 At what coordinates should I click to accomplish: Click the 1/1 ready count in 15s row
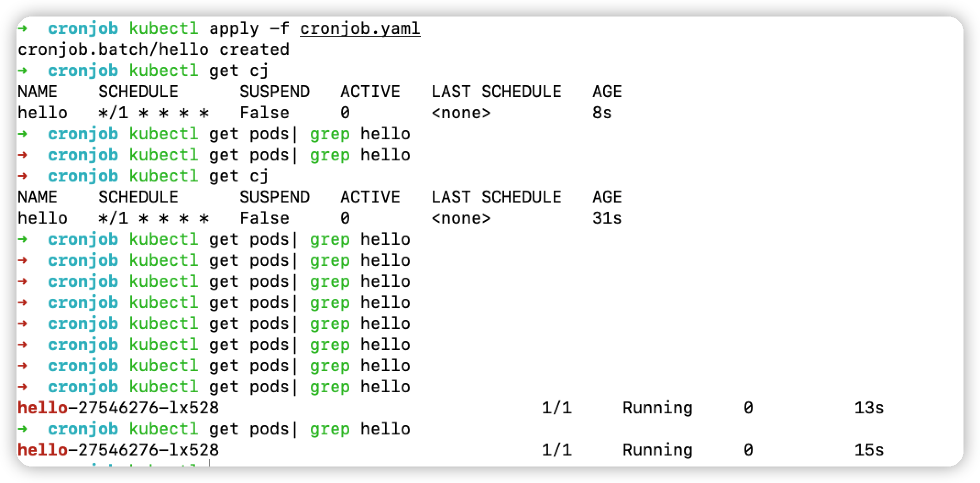pos(556,450)
